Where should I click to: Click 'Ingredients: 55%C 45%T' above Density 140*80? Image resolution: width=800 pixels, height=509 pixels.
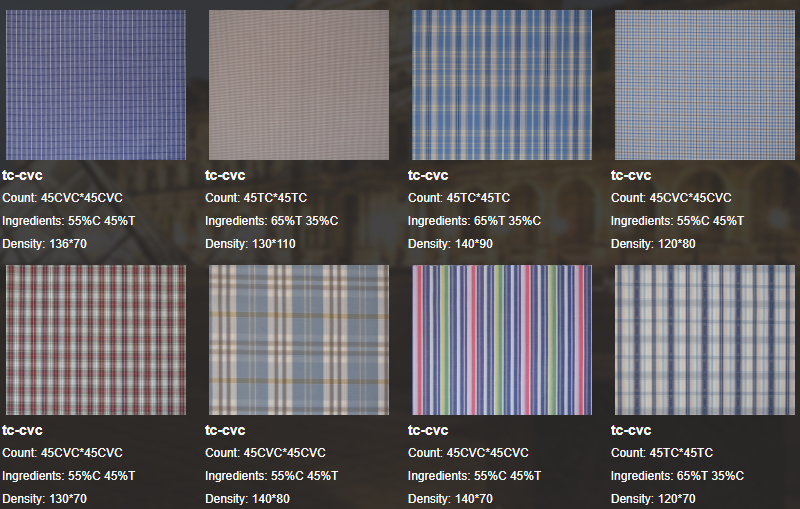click(272, 476)
